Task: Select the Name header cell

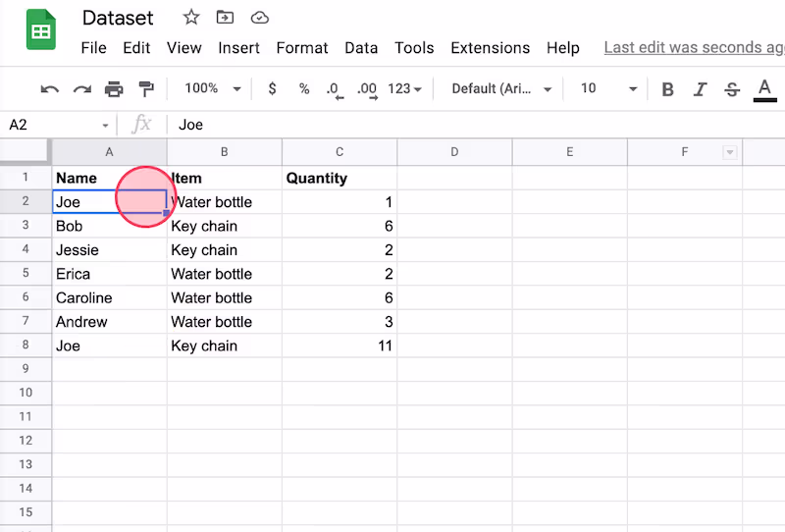Action: [109, 178]
